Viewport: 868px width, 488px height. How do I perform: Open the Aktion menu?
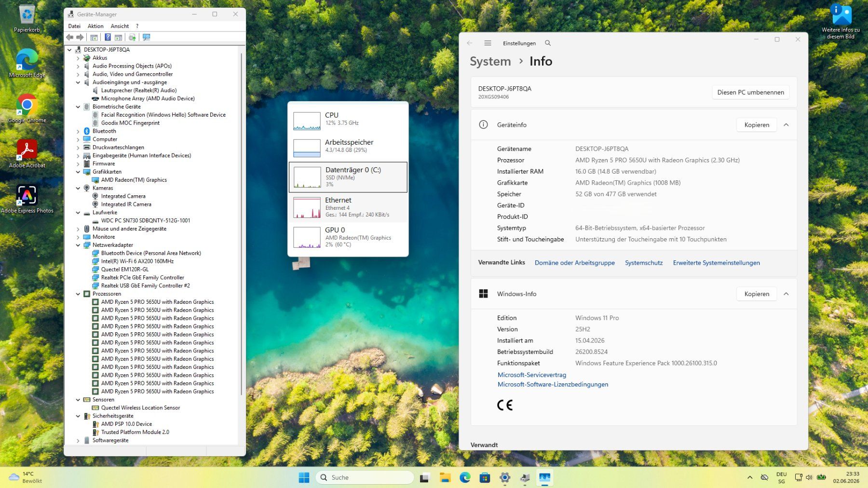tap(95, 26)
